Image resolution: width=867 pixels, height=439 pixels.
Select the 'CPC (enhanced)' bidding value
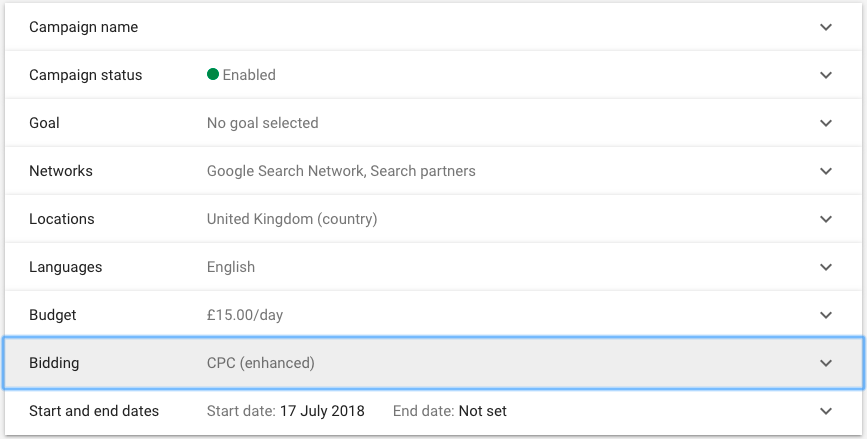(x=260, y=363)
